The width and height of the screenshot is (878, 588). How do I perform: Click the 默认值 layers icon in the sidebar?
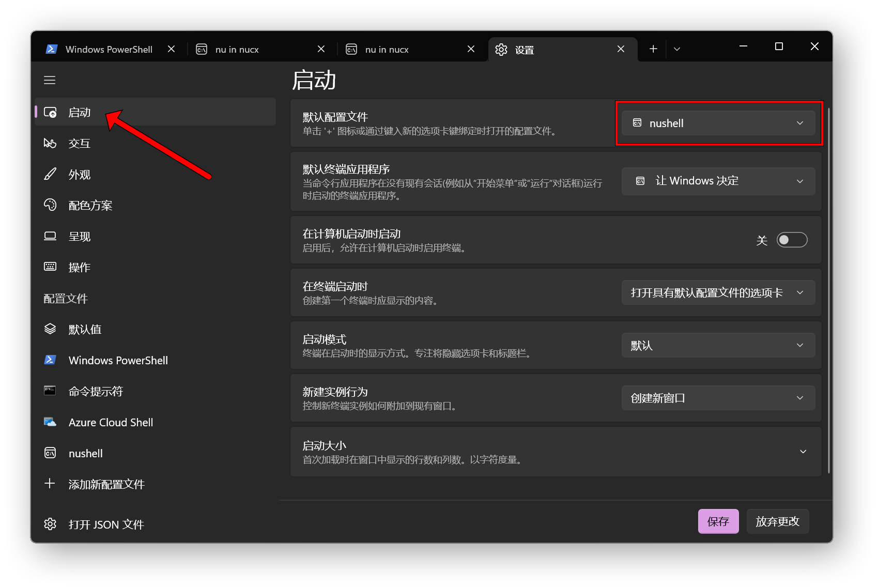[x=50, y=329]
